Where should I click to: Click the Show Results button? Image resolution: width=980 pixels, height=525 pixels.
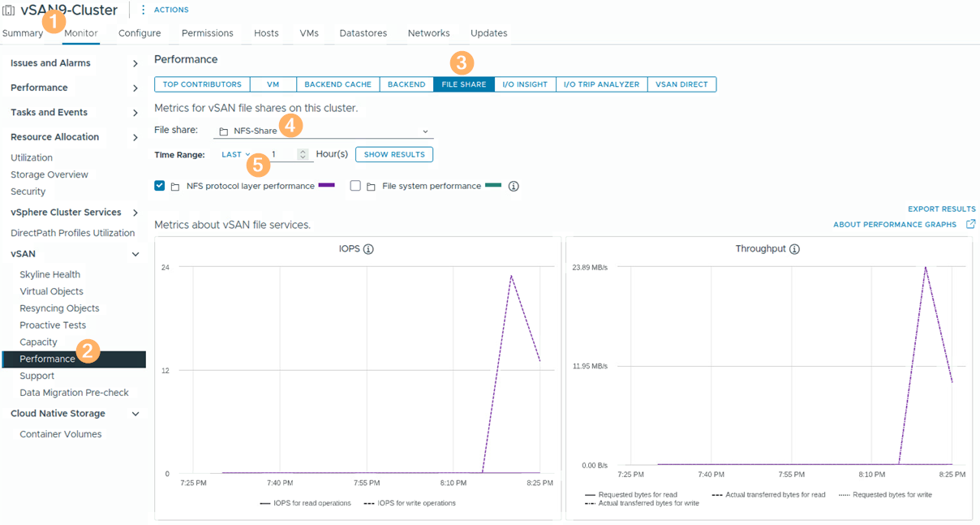(393, 154)
